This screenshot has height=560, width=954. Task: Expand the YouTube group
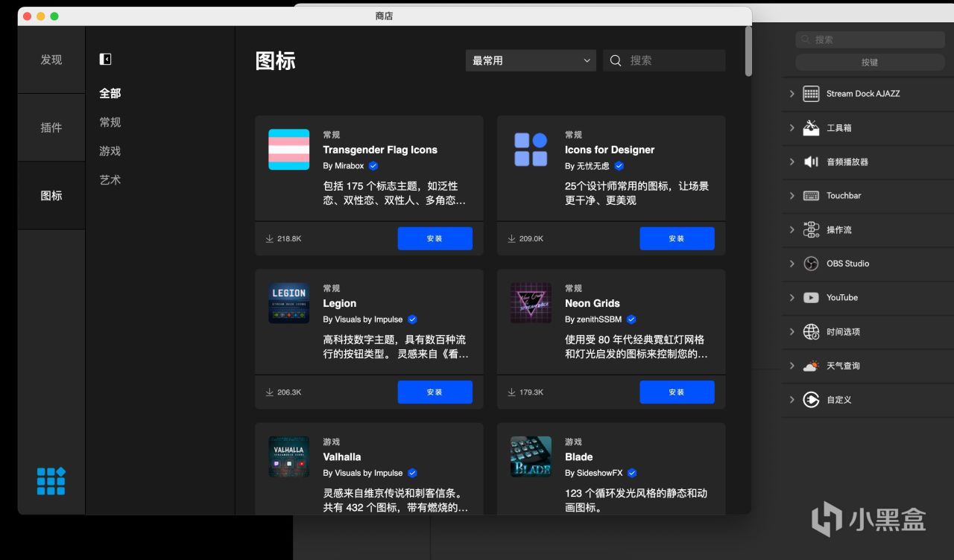point(792,298)
